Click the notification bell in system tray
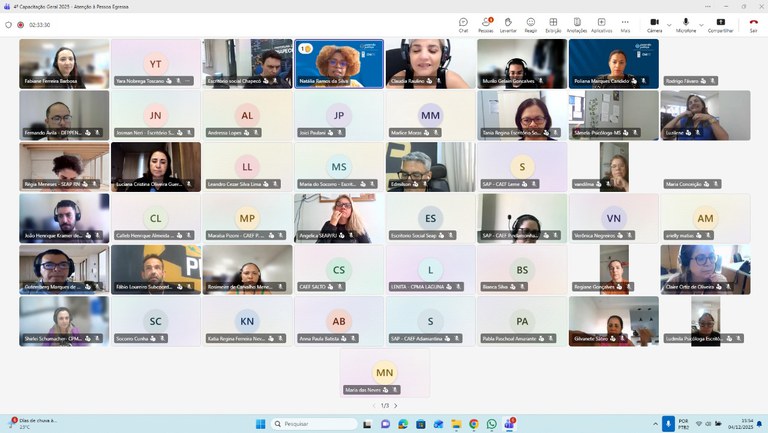Screen dimensions: 768x433 pos(760,424)
